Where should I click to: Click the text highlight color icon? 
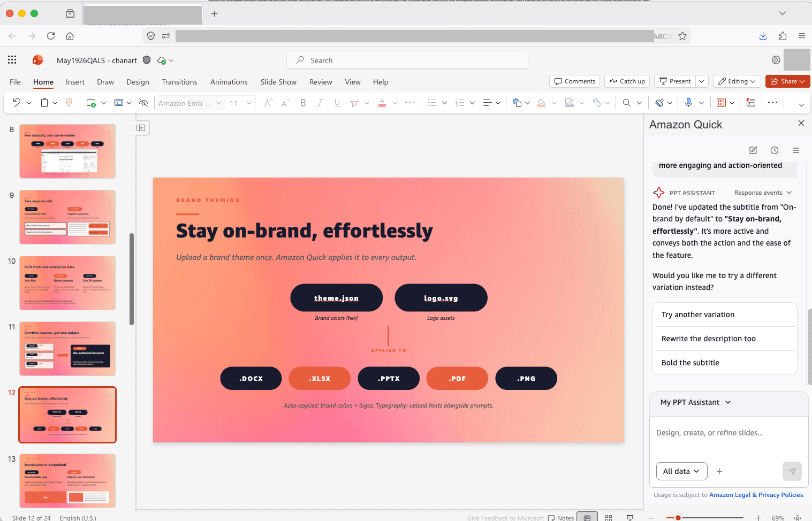pyautogui.click(x=354, y=103)
